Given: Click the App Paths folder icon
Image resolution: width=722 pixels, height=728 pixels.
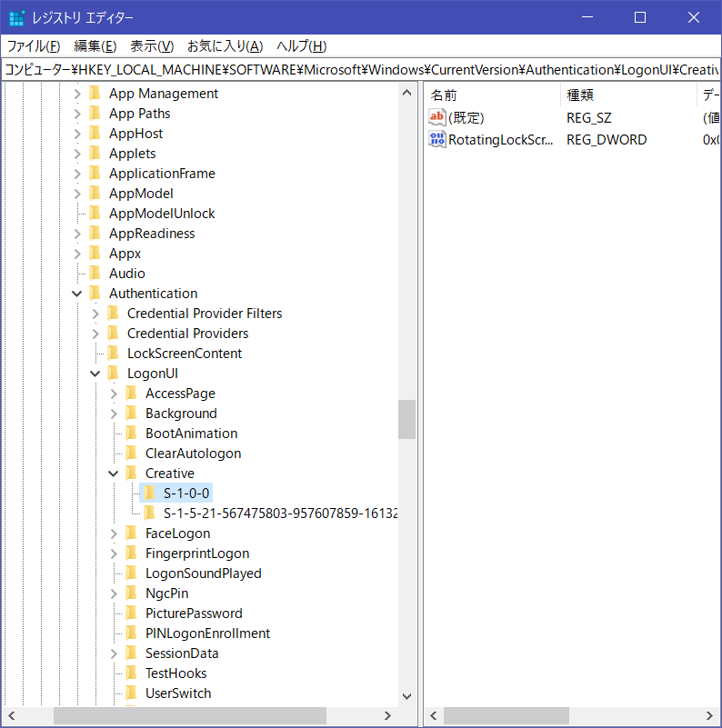Looking at the screenshot, I should (95, 114).
